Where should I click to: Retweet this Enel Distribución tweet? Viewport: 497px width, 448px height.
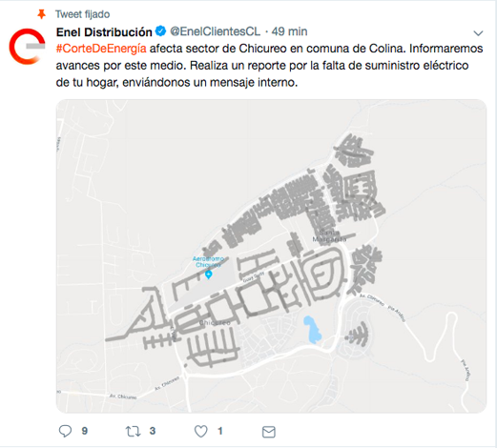click(133, 431)
